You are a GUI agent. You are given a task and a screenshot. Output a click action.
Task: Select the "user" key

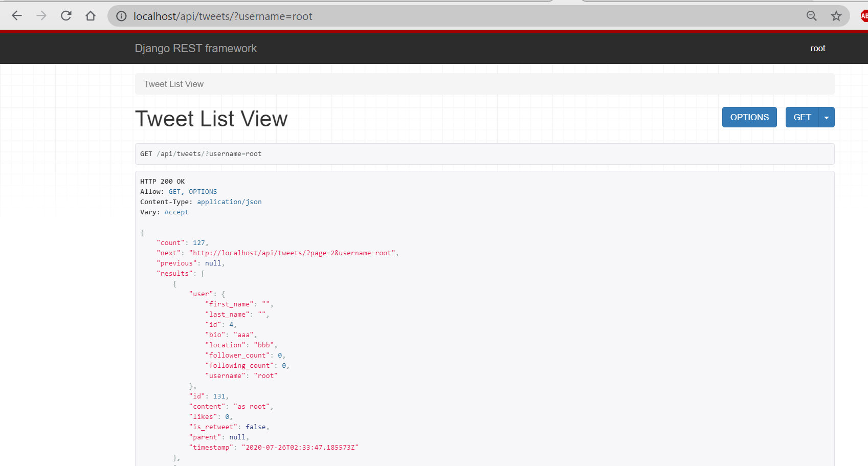[201, 294]
